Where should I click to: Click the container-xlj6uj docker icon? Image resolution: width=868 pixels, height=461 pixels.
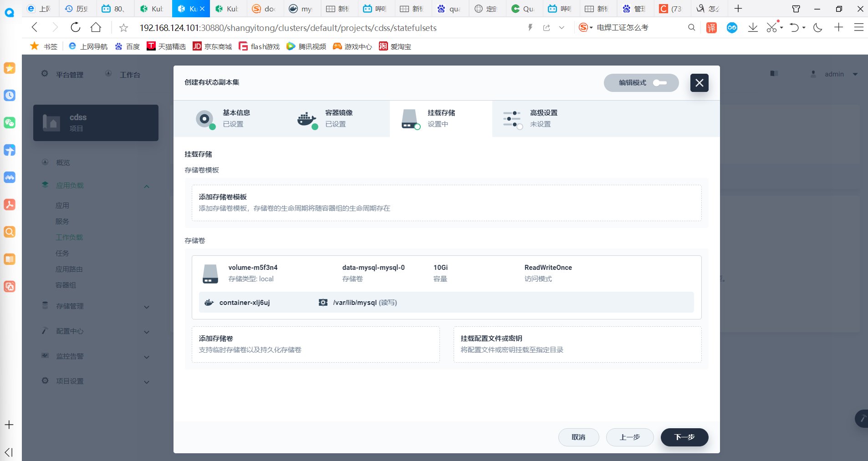tap(209, 303)
